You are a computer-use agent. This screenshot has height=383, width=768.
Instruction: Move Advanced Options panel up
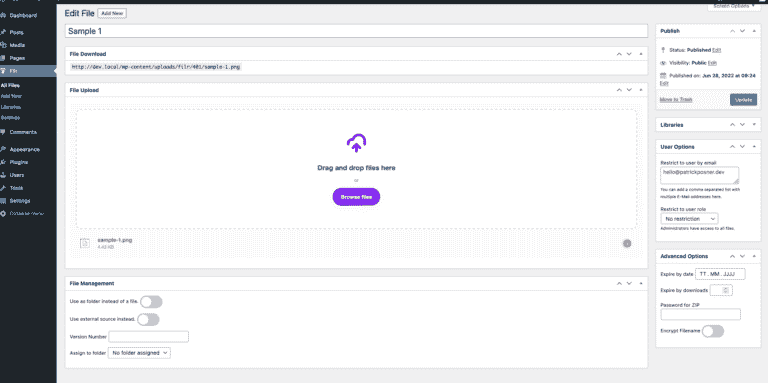tap(733, 256)
